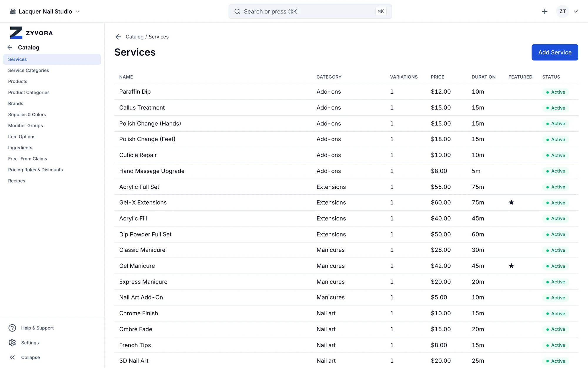This screenshot has height=368, width=588.
Task: Click the Active badge for Chrome Finish
Action: [x=555, y=314]
